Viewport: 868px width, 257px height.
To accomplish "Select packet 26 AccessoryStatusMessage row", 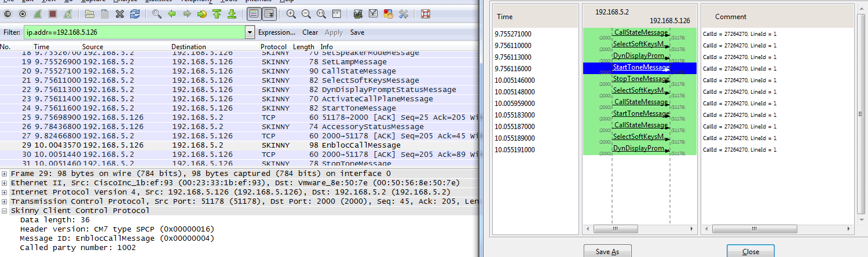I will click(x=240, y=126).
